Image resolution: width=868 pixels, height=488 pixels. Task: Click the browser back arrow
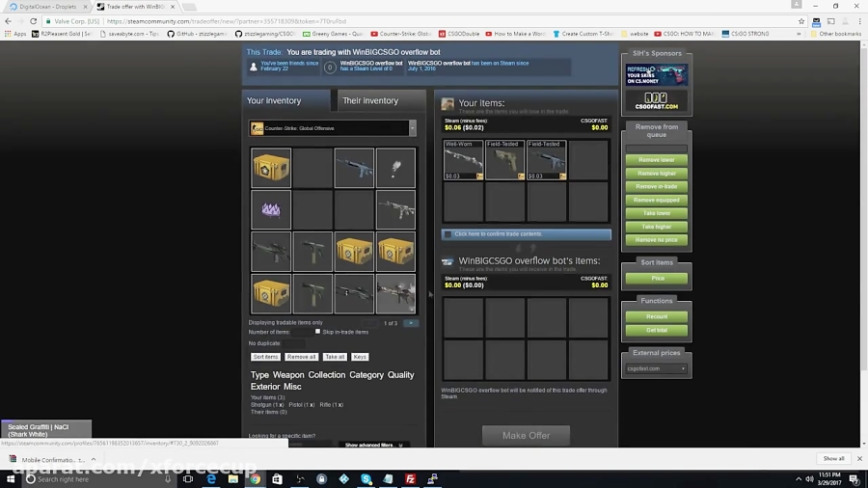click(8, 21)
